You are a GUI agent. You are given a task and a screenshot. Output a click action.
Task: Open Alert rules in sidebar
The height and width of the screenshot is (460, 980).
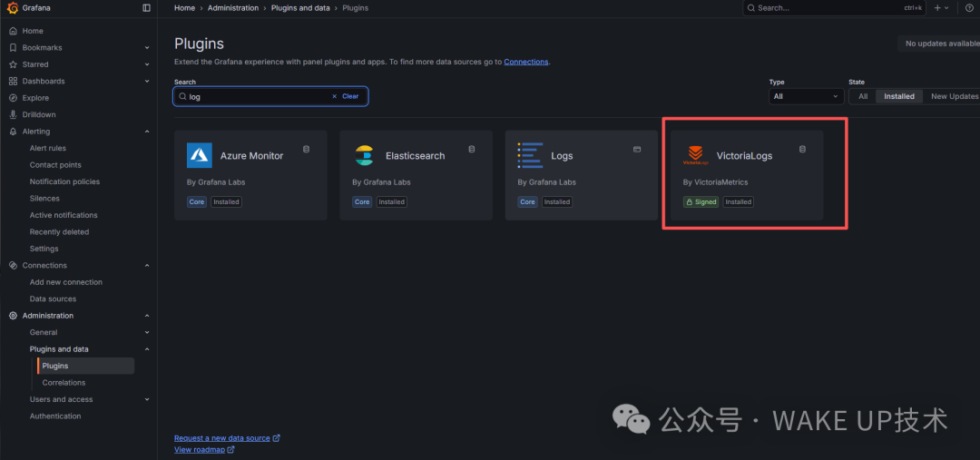[x=47, y=148]
